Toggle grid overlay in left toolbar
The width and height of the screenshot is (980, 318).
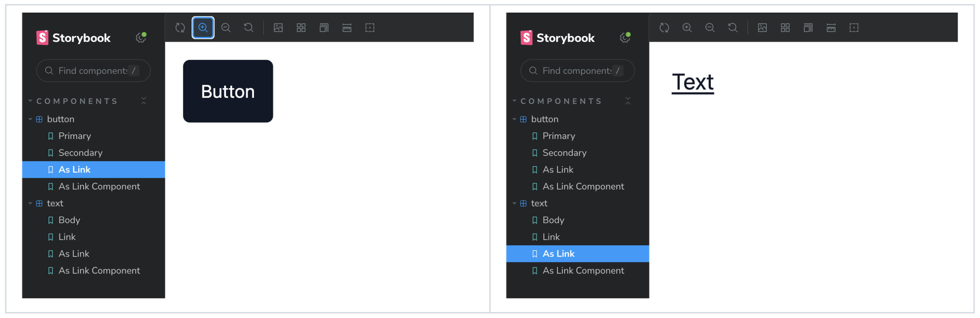tap(301, 28)
